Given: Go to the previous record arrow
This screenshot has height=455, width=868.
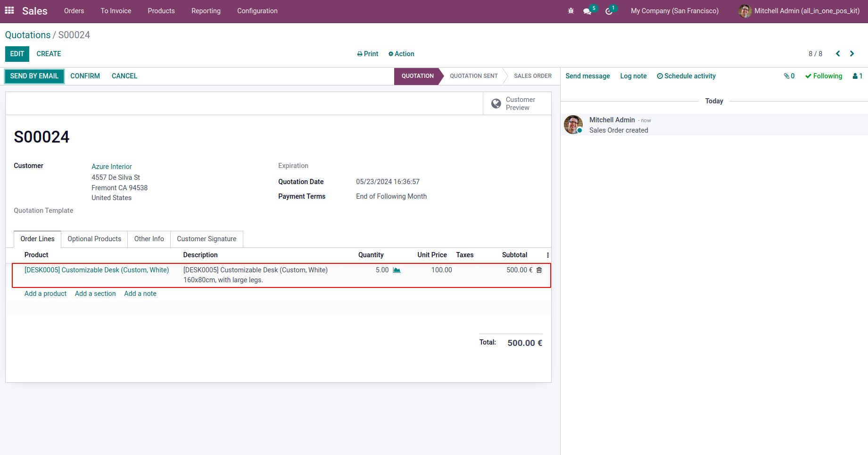Looking at the screenshot, I should tap(838, 54).
